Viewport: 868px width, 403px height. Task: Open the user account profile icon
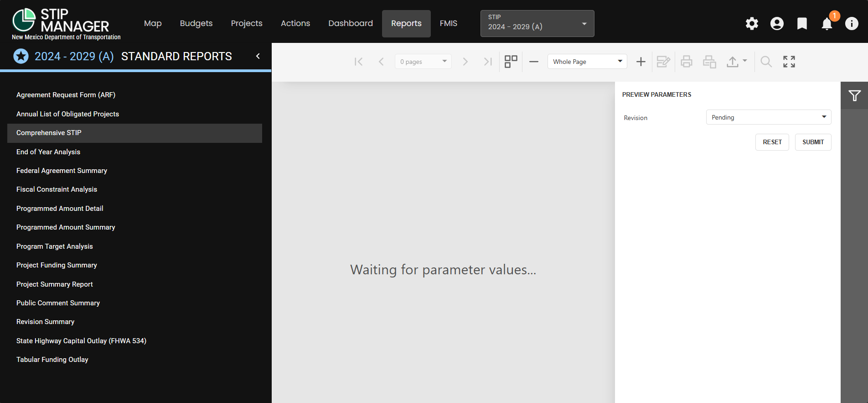pos(777,24)
